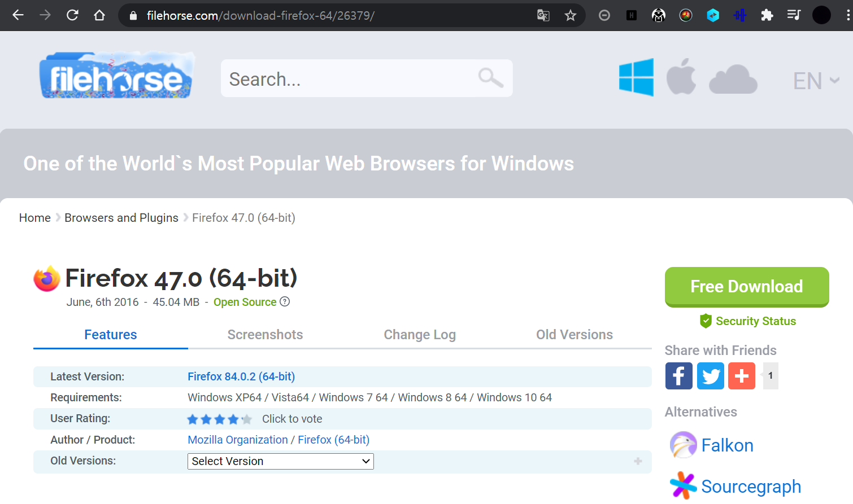Click the grey circle minus extension icon
This screenshot has height=504, width=853.
(604, 15)
